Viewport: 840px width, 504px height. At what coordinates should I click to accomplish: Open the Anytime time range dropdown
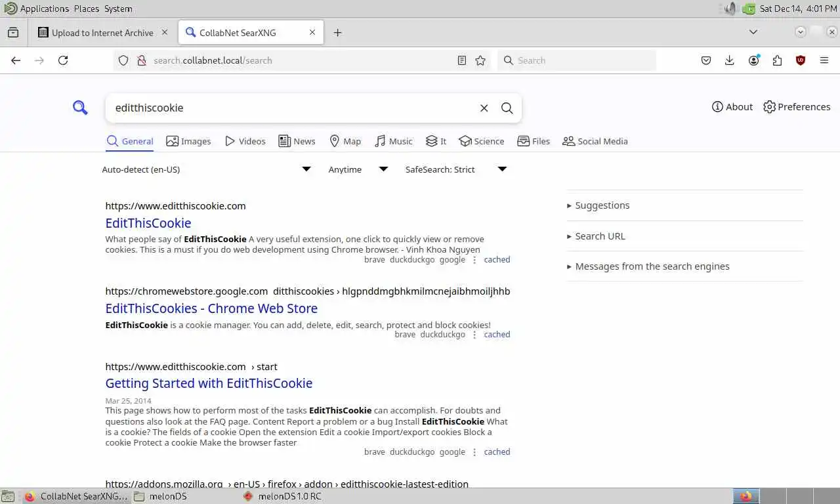pyautogui.click(x=358, y=169)
